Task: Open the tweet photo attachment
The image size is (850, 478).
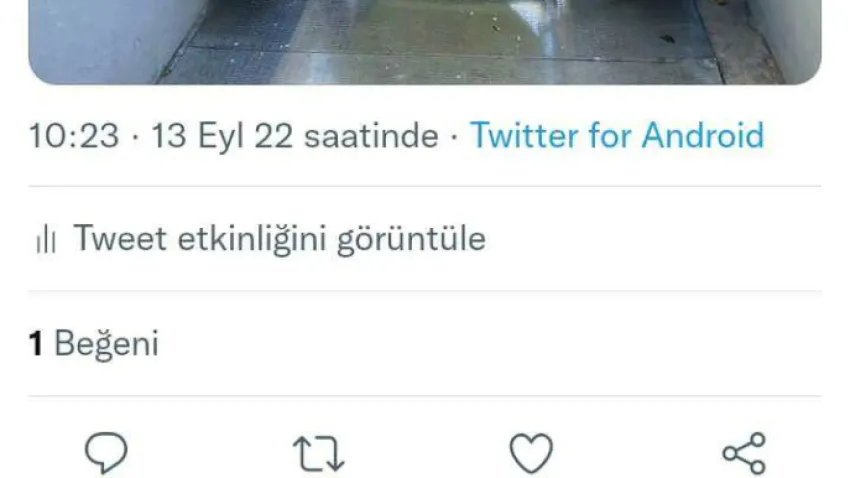Action: pos(424,42)
